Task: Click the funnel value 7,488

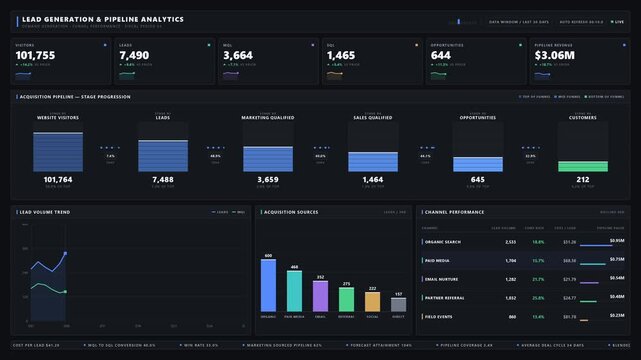Action: pyautogui.click(x=163, y=179)
